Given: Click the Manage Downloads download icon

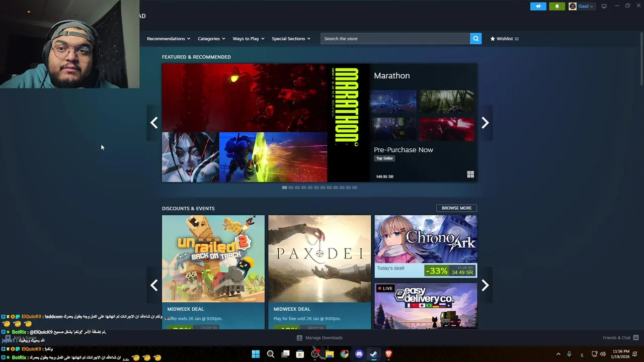Looking at the screenshot, I should (x=299, y=338).
